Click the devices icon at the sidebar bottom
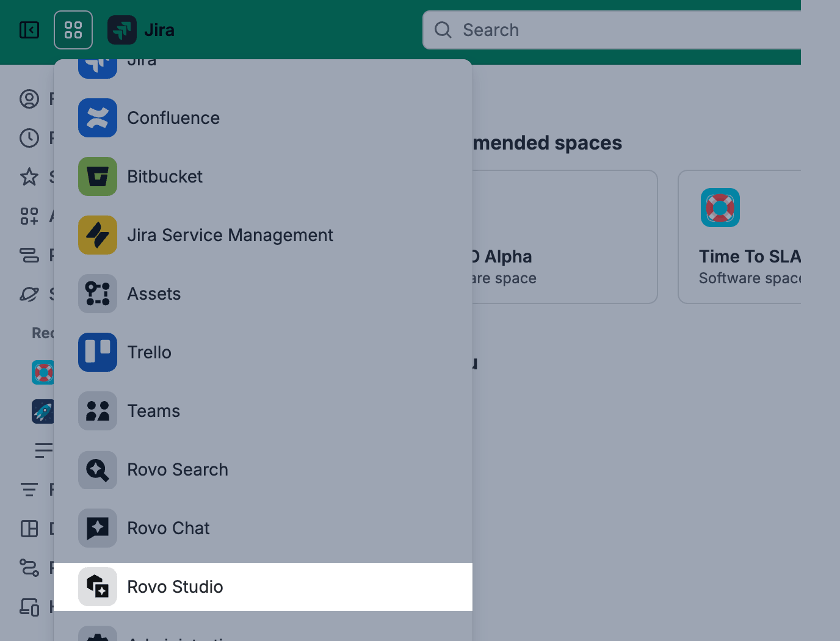840x641 pixels. point(29,607)
